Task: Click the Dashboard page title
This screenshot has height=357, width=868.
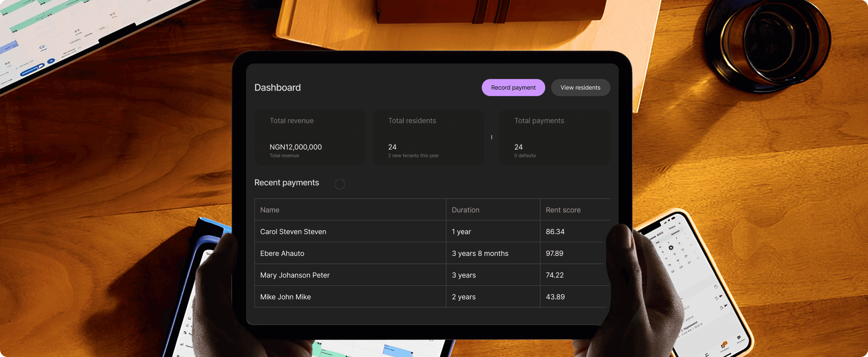Action: click(x=277, y=88)
